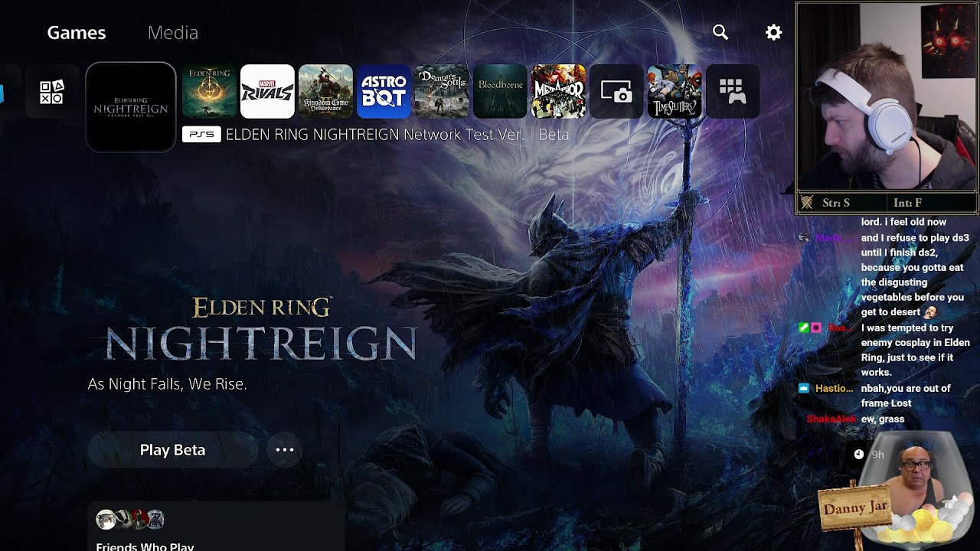Select the Marvel Rivals game tile
Viewport: 980px width, 551px height.
(x=267, y=92)
